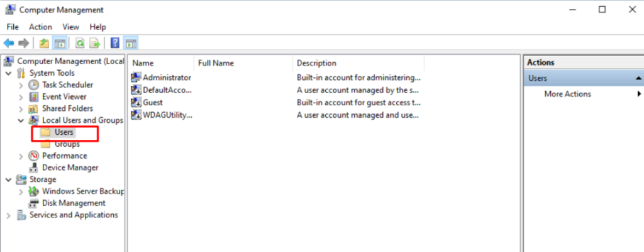Click the Actions pane header
The width and height of the screenshot is (644, 252).
(584, 62)
